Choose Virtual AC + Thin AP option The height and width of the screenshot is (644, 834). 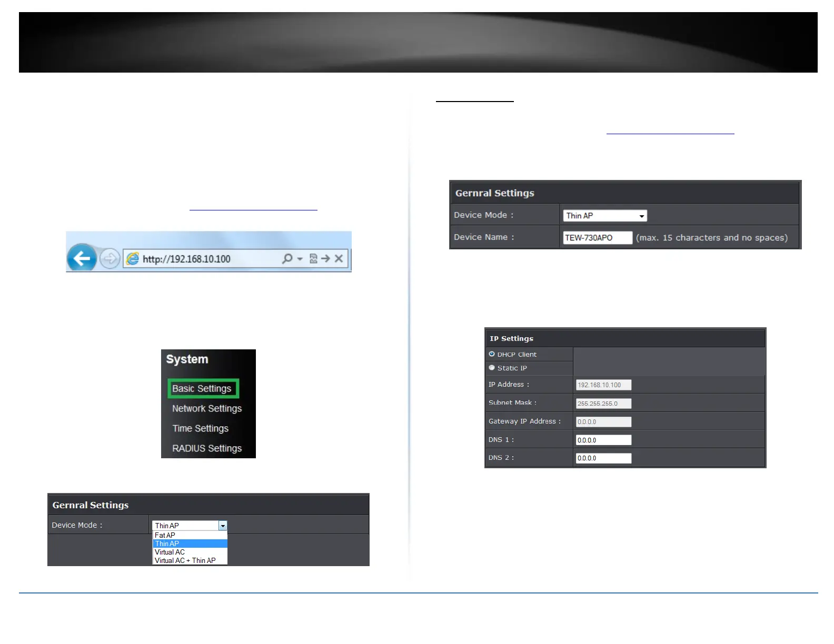click(x=190, y=560)
